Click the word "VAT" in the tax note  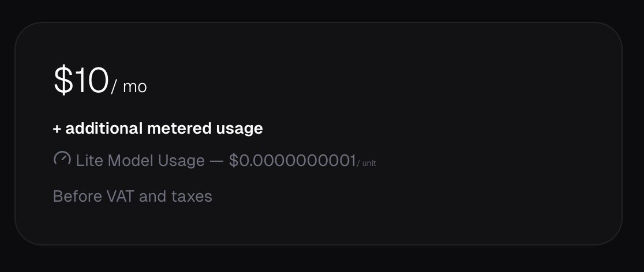click(x=120, y=197)
